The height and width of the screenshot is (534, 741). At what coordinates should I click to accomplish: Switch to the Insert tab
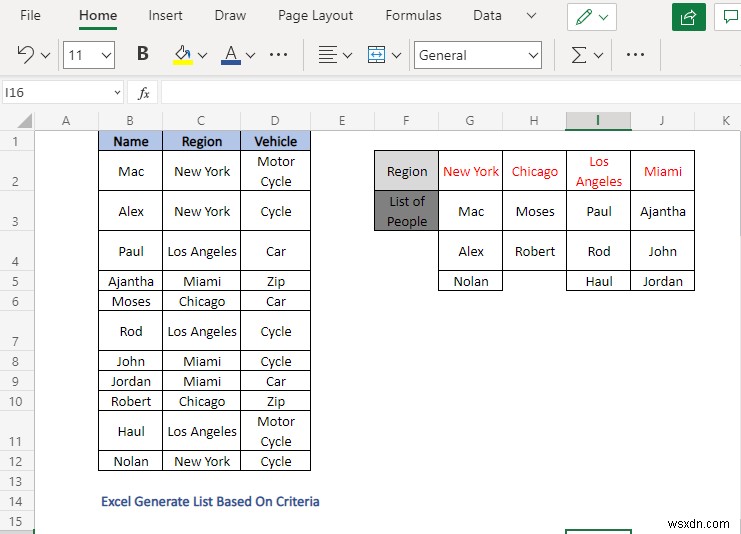tap(165, 16)
